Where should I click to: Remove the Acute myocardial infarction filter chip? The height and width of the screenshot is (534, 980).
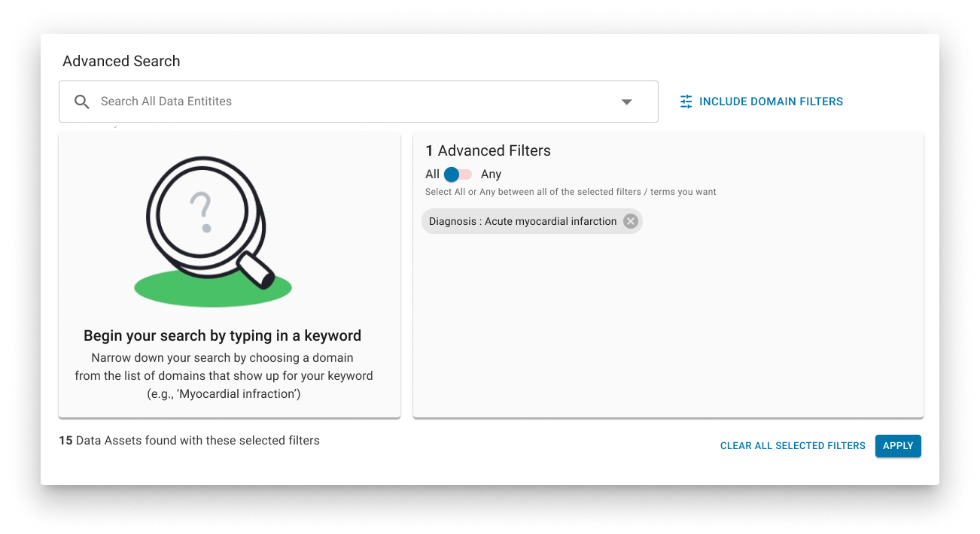[x=631, y=221]
